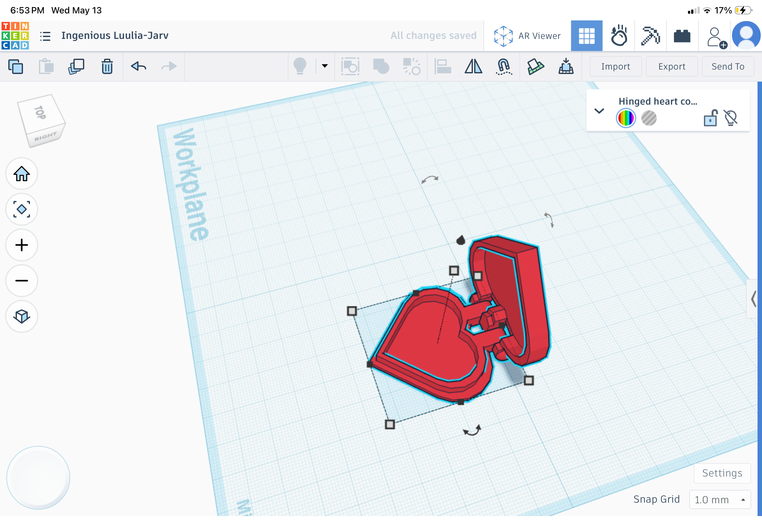Screen dimensions: 762x532
Task: Redo the last action
Action: click(169, 66)
